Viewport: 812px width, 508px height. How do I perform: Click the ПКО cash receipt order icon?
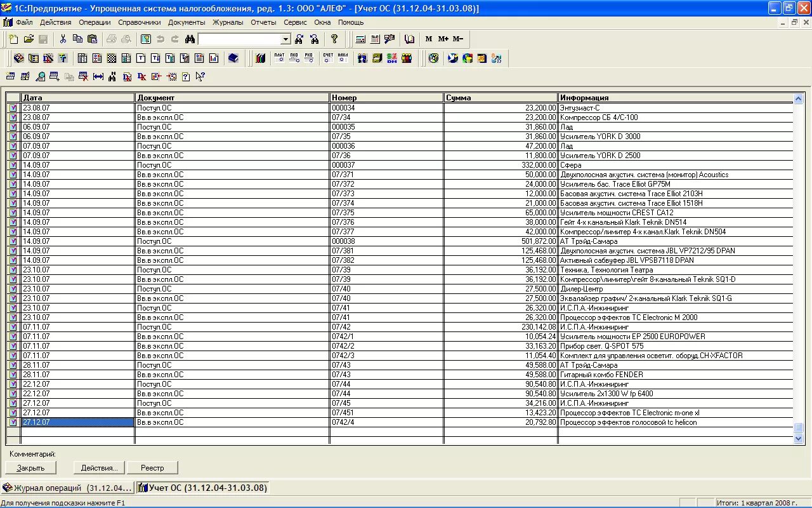[x=294, y=58]
